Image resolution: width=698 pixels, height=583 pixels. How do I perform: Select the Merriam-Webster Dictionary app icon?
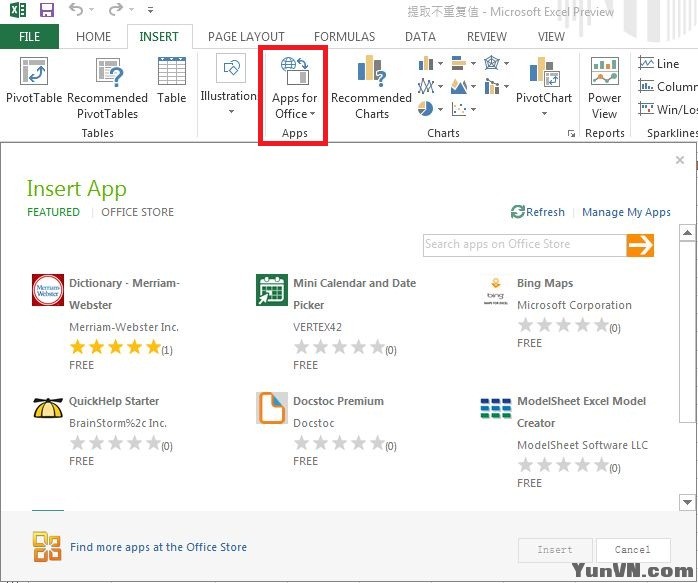coord(48,290)
